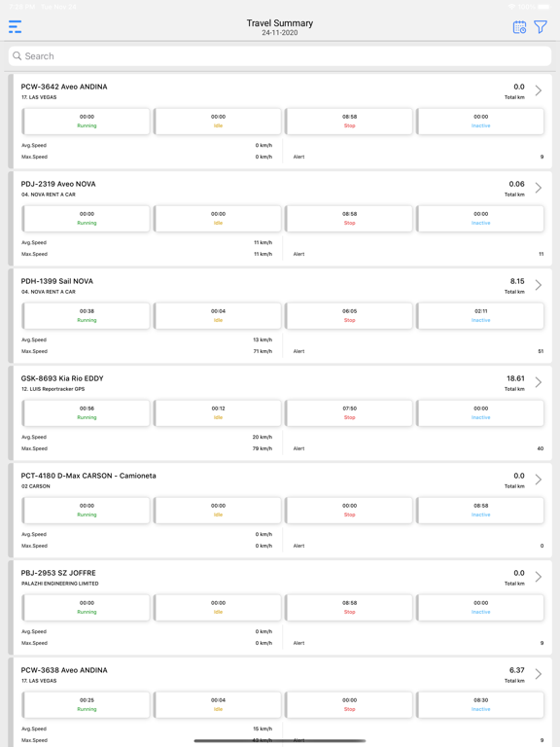Screen dimensions: 560x747
Task: Click the Alert count 51 for PDH-1399
Action: point(541,351)
